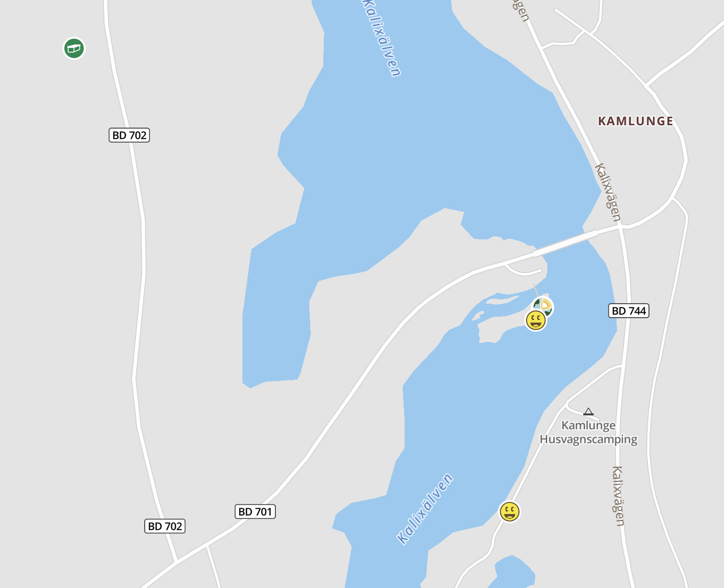The height and width of the screenshot is (588, 724).
Task: Click the BD 744 road shield
Action: tap(629, 311)
